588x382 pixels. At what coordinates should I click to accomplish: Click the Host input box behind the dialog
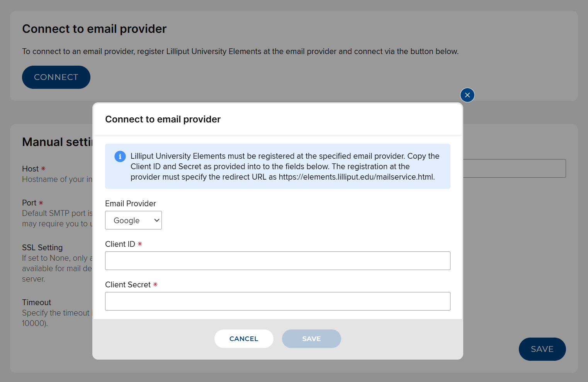(514, 168)
